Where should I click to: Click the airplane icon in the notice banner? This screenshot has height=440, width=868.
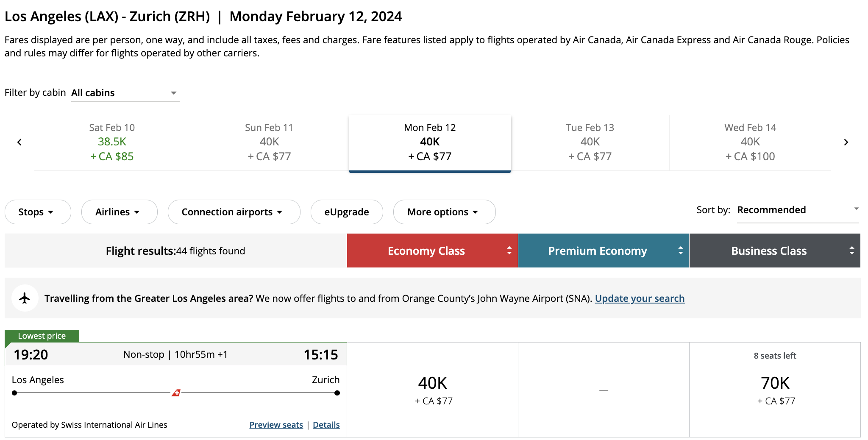point(25,298)
